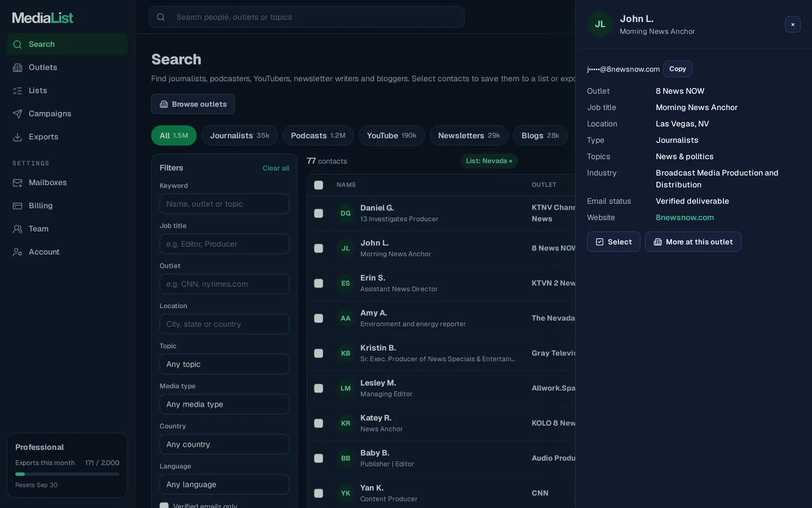Viewport: 812px width, 508px height.
Task: Click the AA avatar for Amy A.
Action: click(x=346, y=318)
